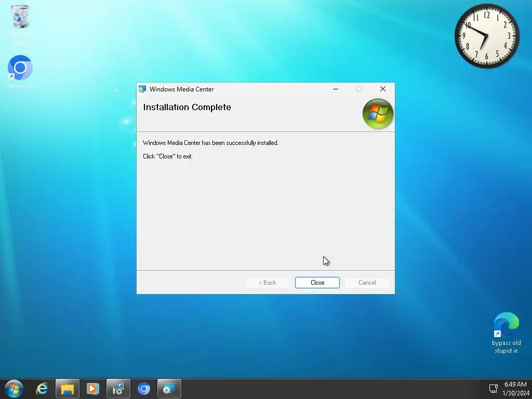
Task: Click the 'successfully installed' message text
Action: pos(210,143)
